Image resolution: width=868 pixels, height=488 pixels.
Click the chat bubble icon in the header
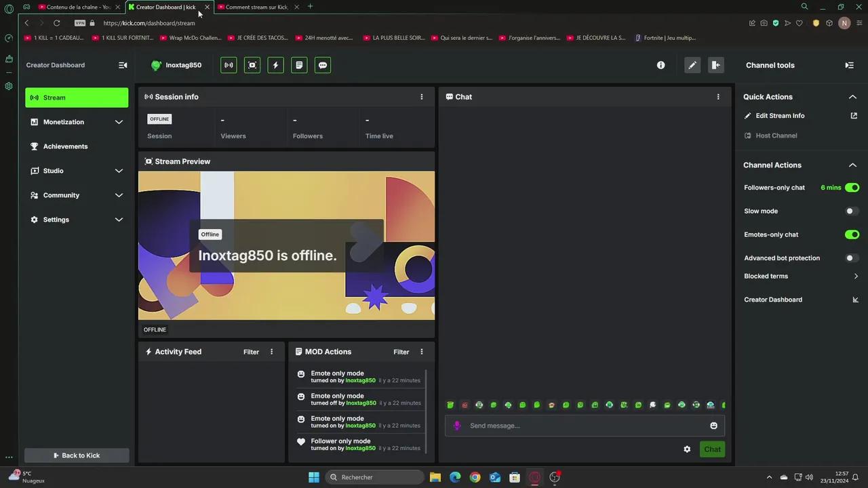pos(322,64)
